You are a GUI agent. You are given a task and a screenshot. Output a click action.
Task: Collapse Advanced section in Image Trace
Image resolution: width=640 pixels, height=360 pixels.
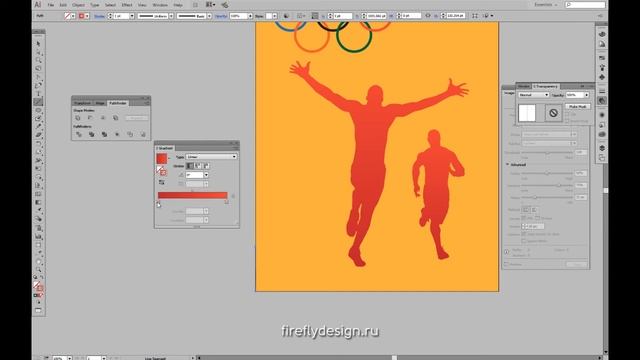508,164
